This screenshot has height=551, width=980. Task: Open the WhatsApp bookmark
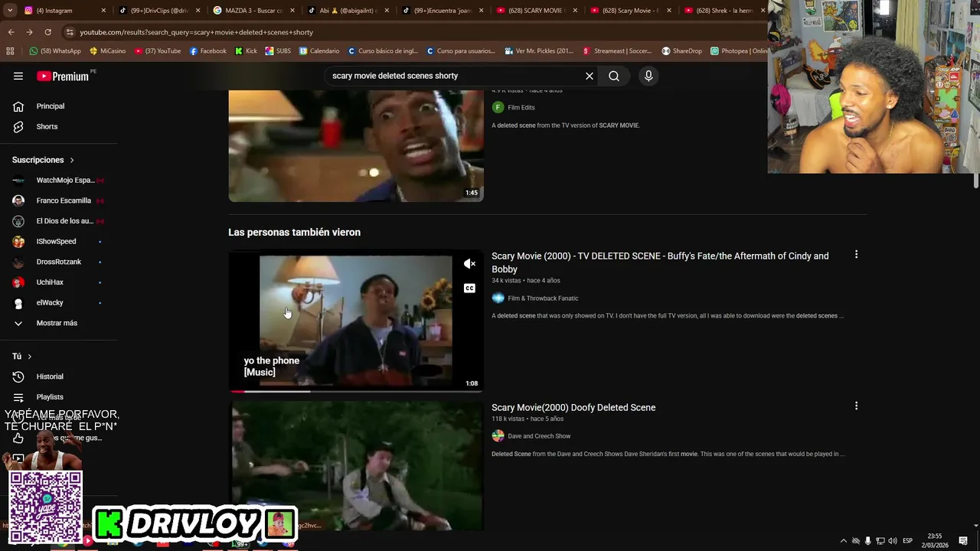pos(54,51)
